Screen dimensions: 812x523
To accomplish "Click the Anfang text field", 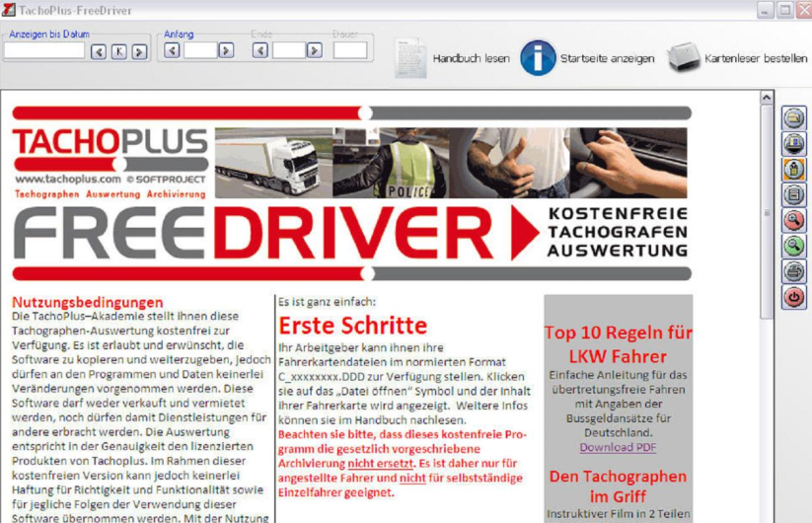I will tap(199, 50).
